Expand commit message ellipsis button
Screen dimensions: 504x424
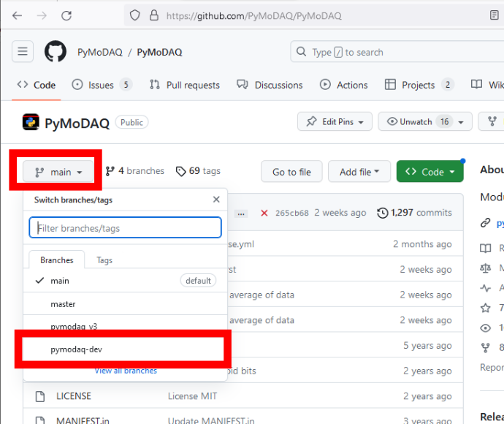[241, 213]
